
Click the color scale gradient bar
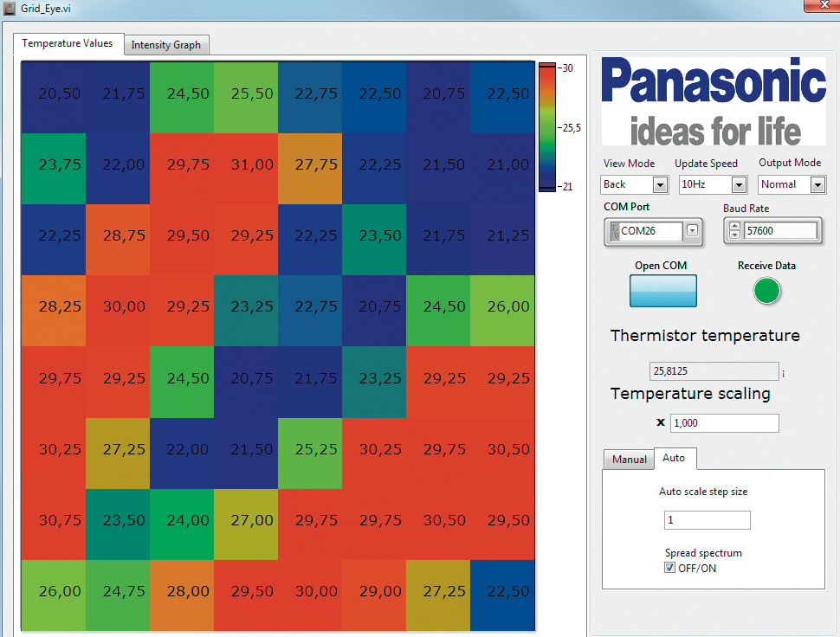(x=547, y=127)
